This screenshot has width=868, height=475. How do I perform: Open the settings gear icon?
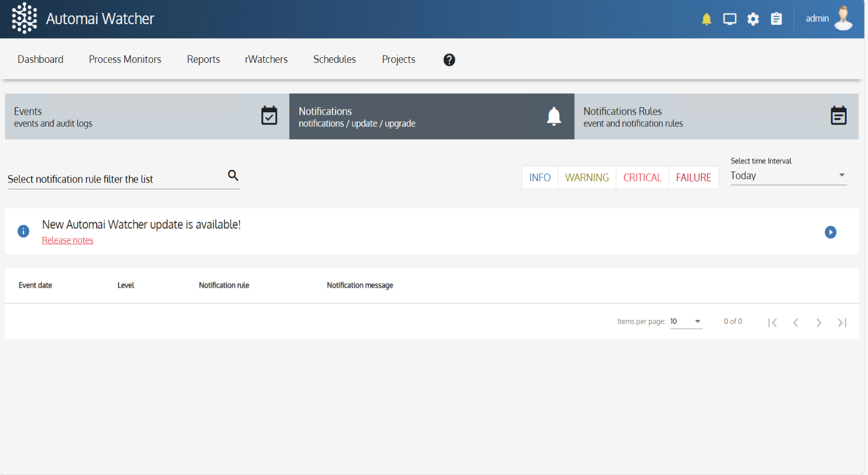tap(753, 19)
